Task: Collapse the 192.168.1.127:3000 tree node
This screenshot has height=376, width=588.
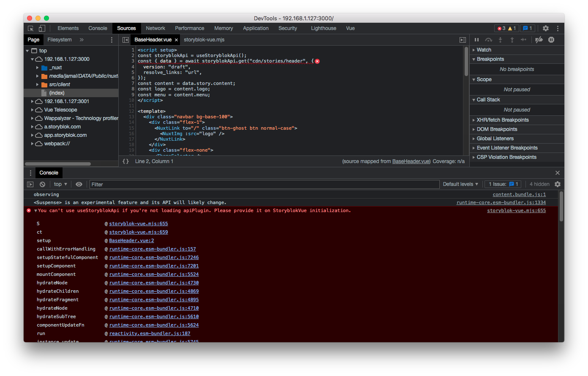Action: pos(32,59)
